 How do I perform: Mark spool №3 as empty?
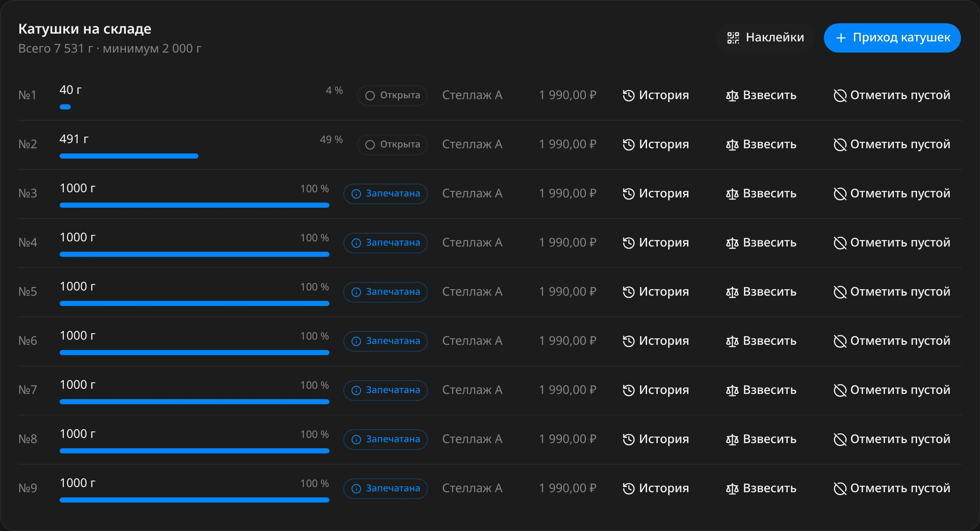[892, 194]
